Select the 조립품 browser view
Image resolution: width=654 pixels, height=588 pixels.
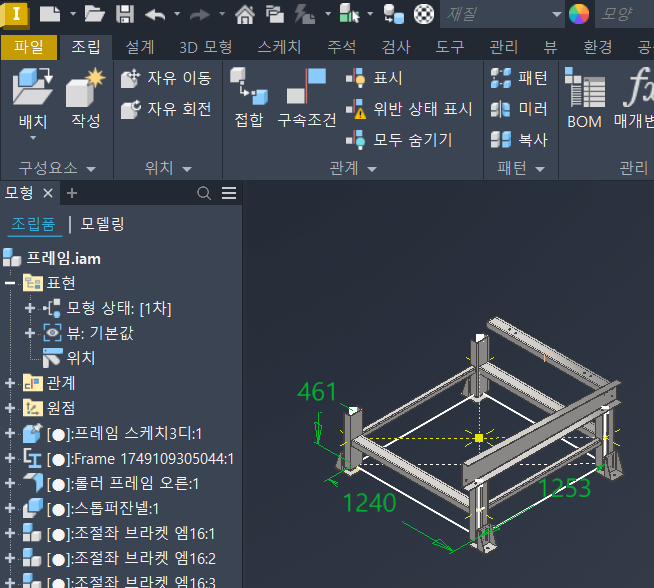pyautogui.click(x=33, y=224)
